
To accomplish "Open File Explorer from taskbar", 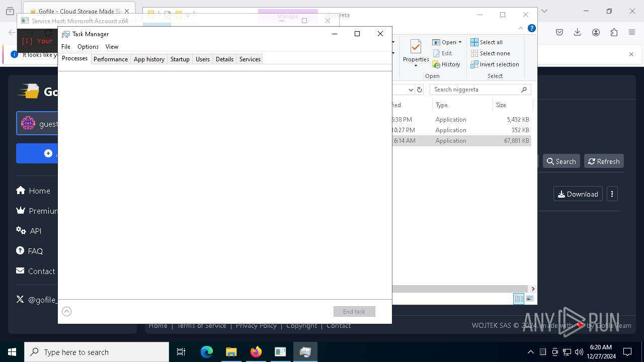I will [231, 352].
